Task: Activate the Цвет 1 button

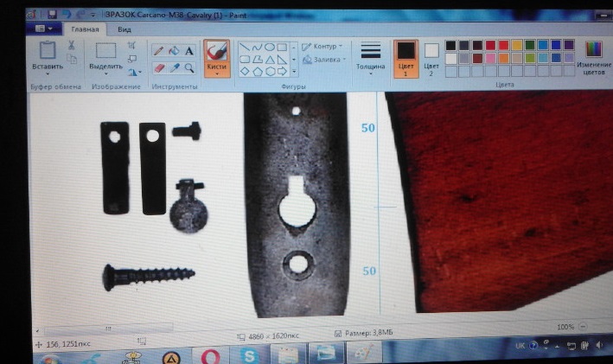Action: (x=405, y=59)
